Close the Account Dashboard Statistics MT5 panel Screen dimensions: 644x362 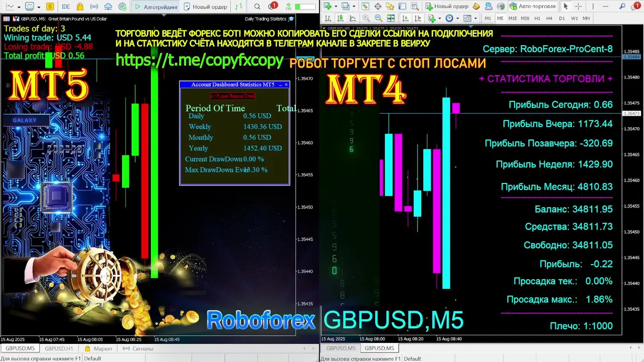click(286, 84)
